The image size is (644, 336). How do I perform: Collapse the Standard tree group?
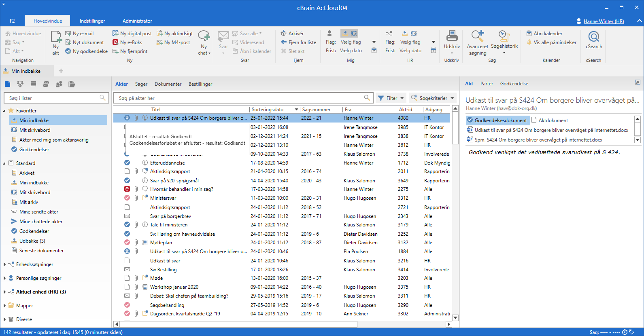pyautogui.click(x=4, y=163)
